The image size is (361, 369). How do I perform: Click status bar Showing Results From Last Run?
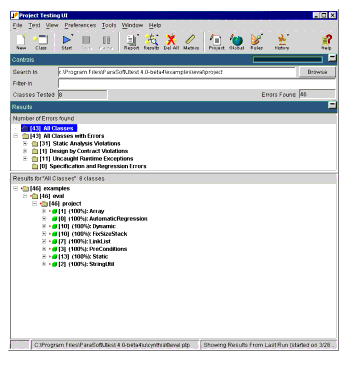269,345
